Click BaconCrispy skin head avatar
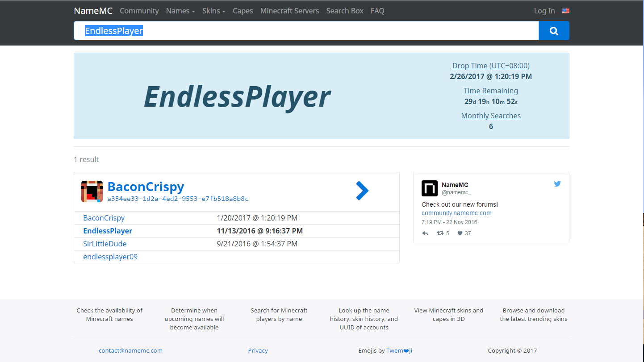 click(x=92, y=191)
